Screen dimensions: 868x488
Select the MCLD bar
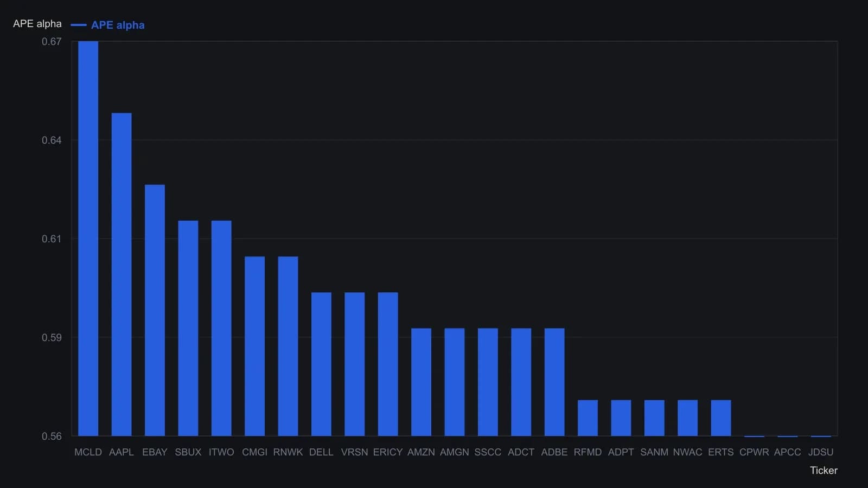(x=88, y=239)
